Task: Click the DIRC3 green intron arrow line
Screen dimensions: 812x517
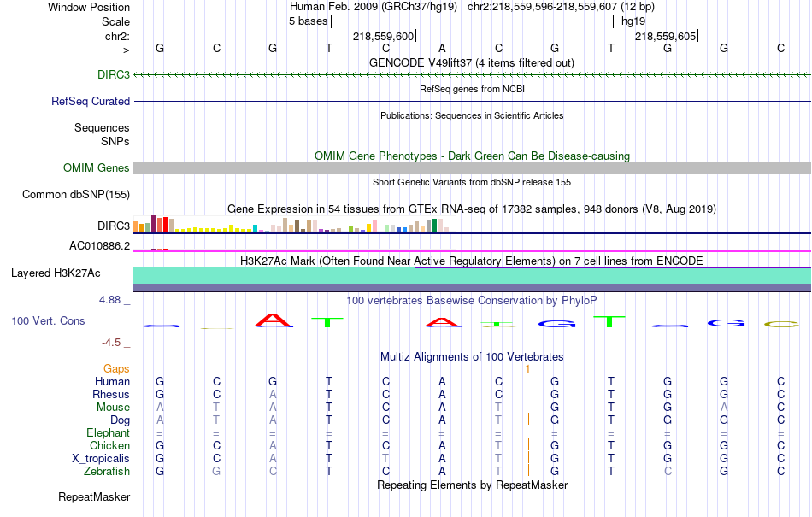Action: (472, 75)
